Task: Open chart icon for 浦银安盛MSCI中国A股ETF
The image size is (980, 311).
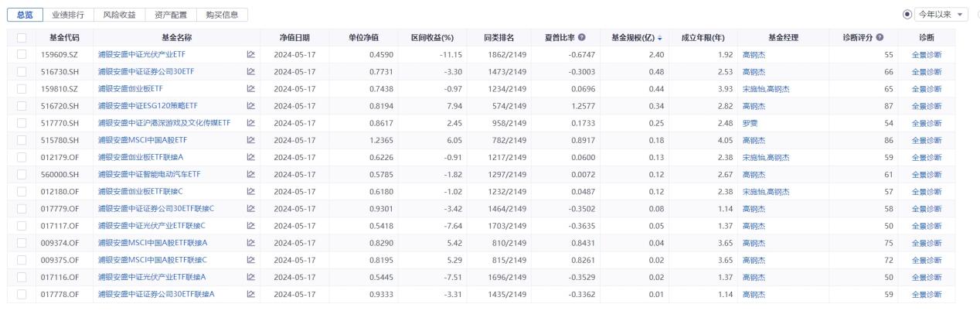Action: (250, 140)
